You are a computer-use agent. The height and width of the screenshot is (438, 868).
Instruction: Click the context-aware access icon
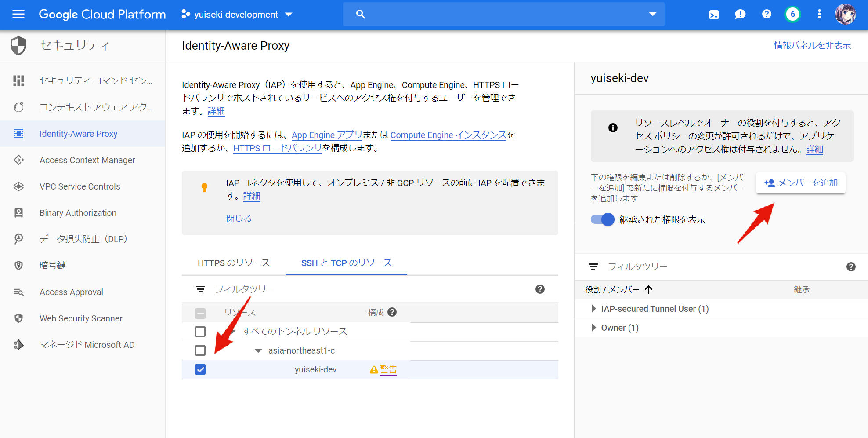(x=18, y=107)
